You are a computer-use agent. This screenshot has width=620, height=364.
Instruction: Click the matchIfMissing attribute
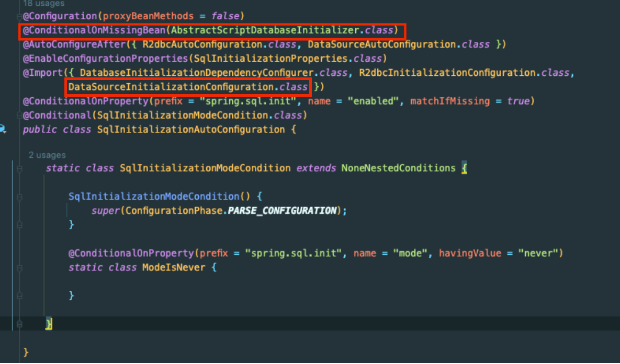450,101
